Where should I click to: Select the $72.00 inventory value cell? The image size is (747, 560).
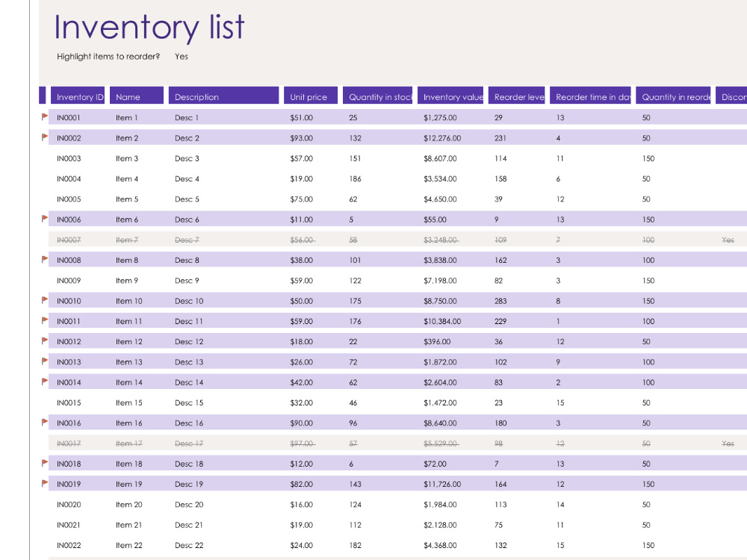(435, 464)
